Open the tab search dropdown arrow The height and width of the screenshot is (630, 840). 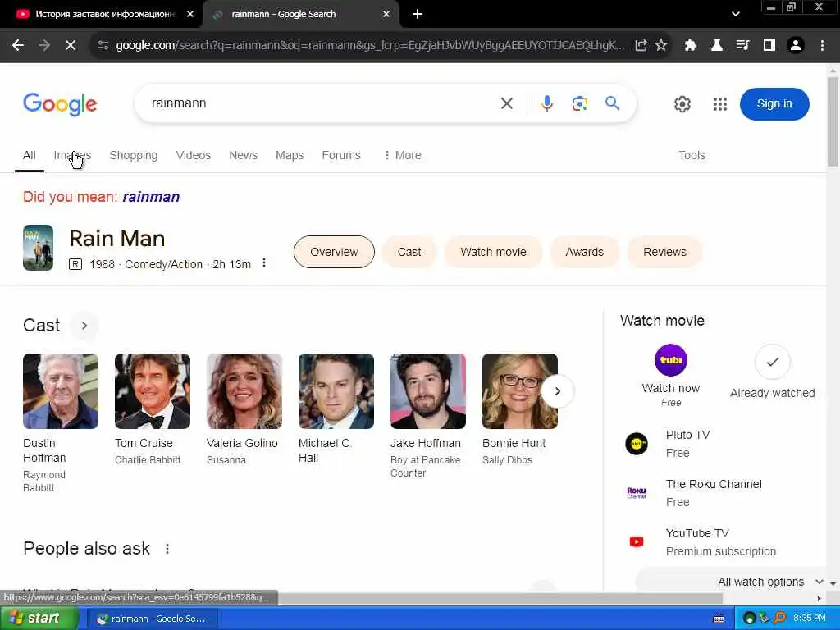click(736, 14)
